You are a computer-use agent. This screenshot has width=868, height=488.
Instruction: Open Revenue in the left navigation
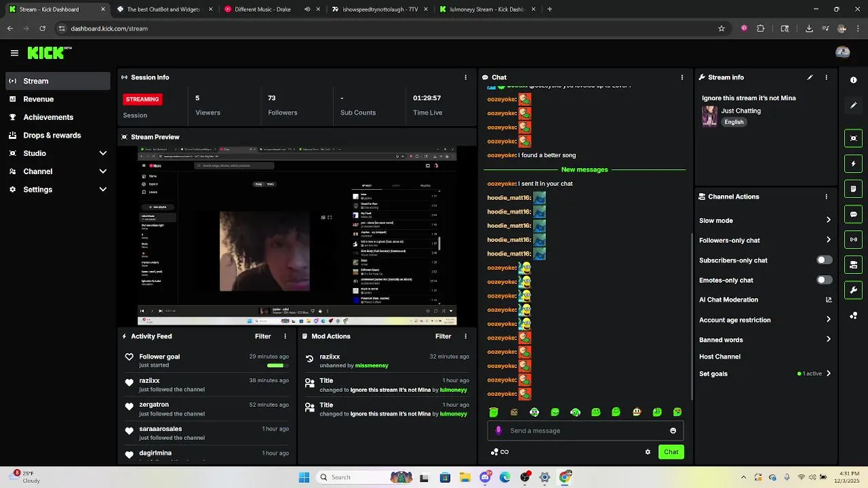(x=58, y=99)
